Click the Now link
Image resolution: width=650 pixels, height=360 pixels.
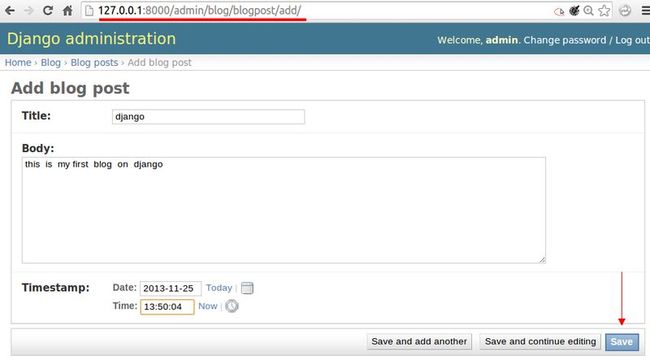point(208,306)
